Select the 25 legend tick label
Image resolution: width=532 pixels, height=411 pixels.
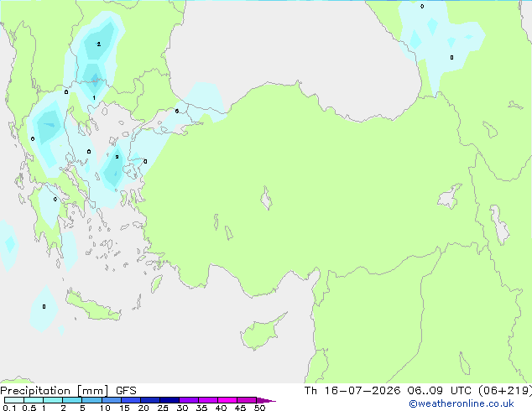pyautogui.click(x=163, y=408)
